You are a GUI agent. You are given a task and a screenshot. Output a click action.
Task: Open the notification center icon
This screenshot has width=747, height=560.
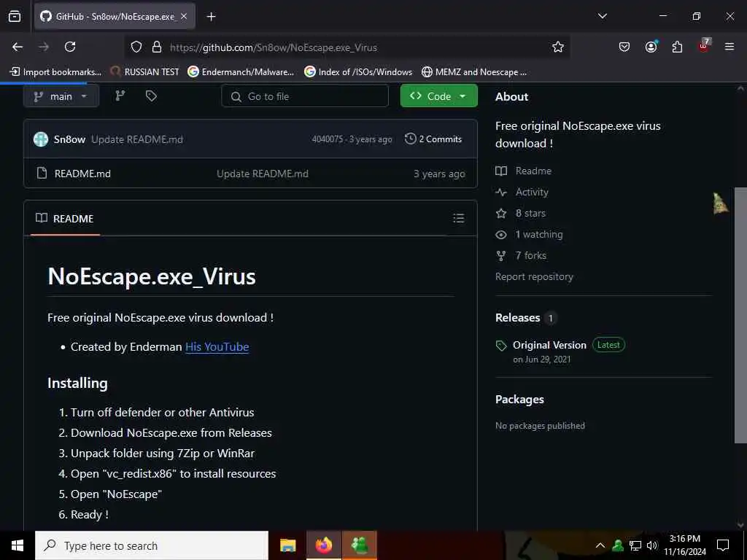tap(723, 545)
